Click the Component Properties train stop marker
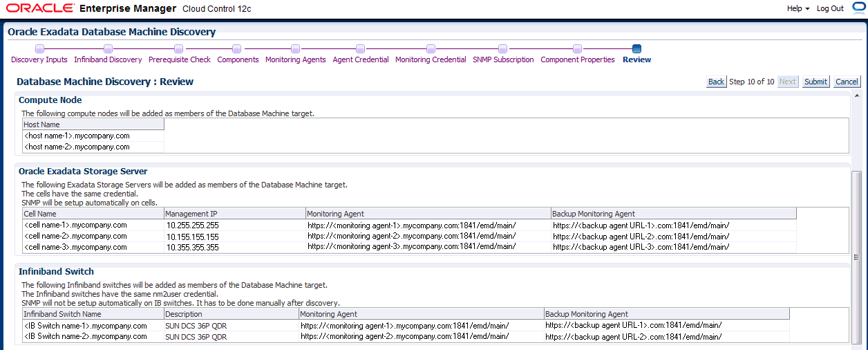Screen dimensions: 868x350 click(x=577, y=48)
